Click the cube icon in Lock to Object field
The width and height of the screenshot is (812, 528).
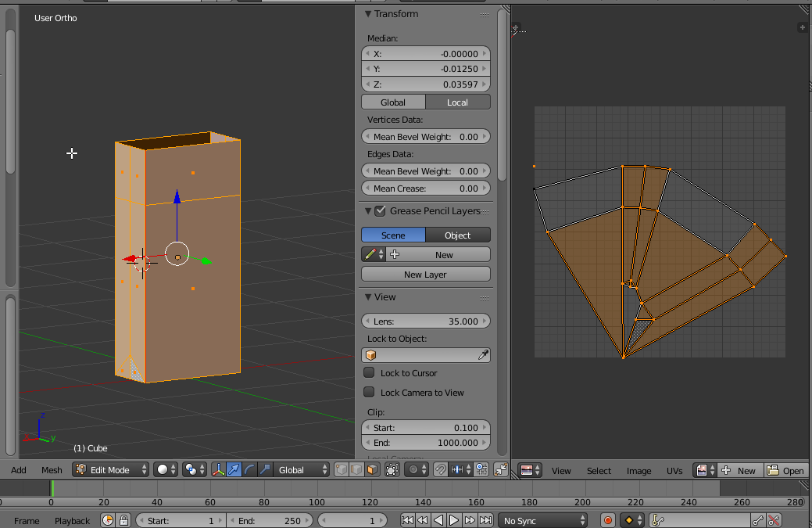click(370, 355)
